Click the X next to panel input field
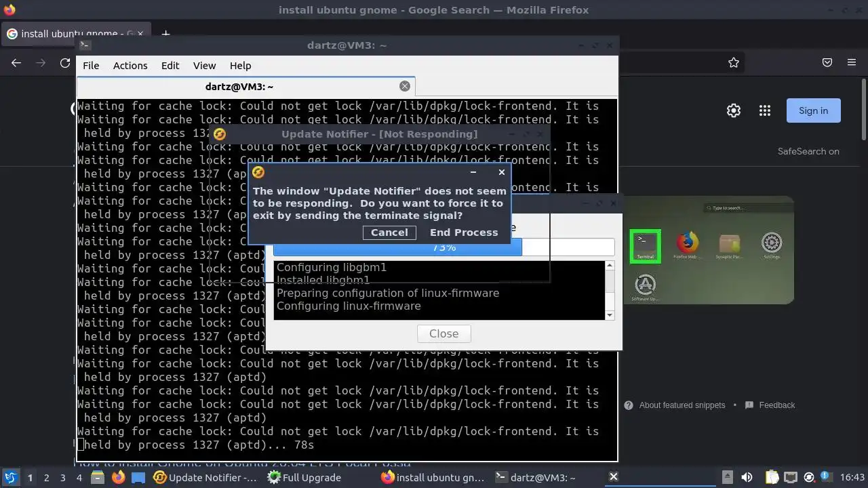 coord(613,477)
